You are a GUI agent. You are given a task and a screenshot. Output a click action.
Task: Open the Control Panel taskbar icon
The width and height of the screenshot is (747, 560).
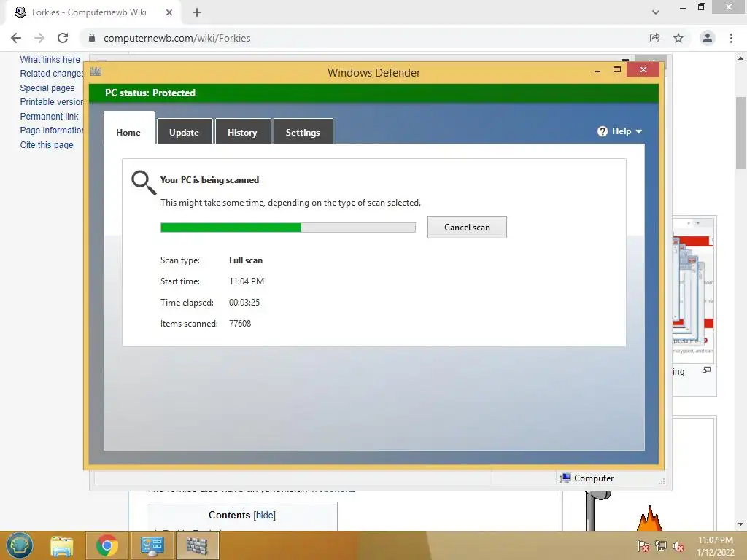tap(152, 545)
